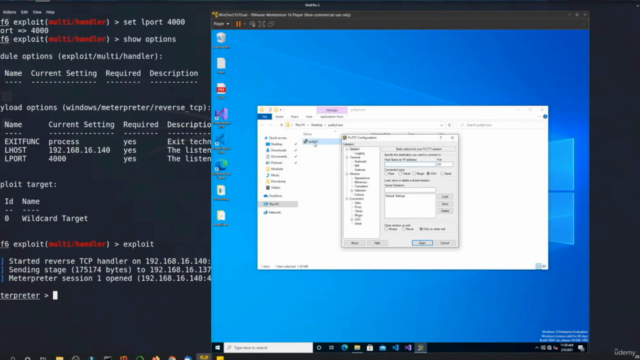640x360 pixels.
Task: Go up one folder level in Explorer
Action: (x=281, y=125)
